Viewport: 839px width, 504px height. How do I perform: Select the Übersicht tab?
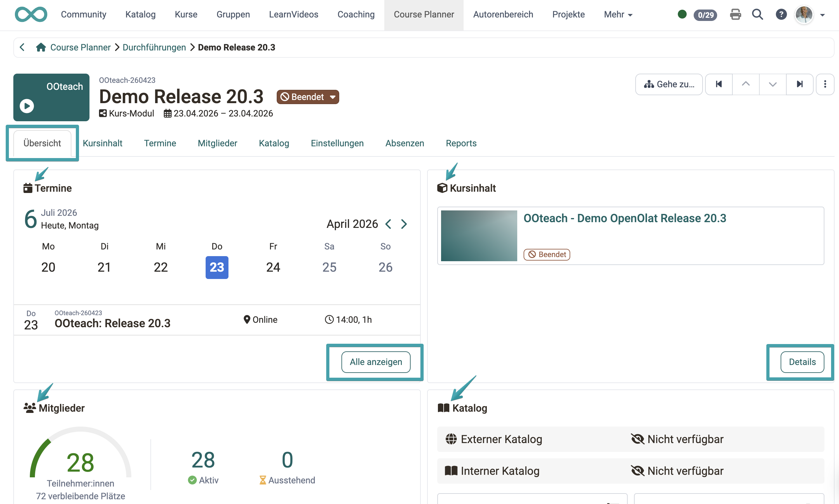point(42,143)
